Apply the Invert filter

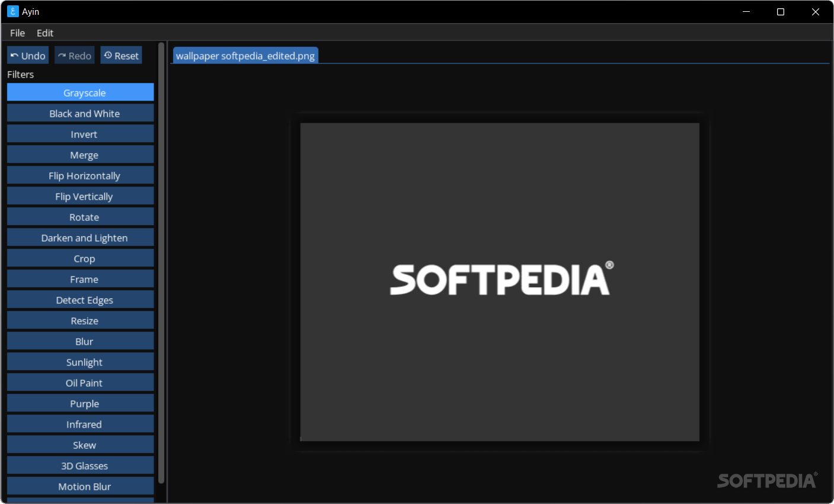coord(81,134)
